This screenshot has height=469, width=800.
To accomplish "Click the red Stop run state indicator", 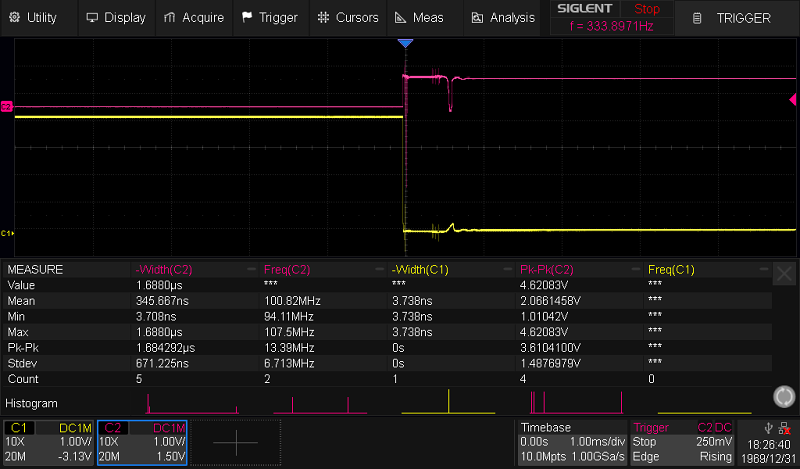I will [647, 9].
